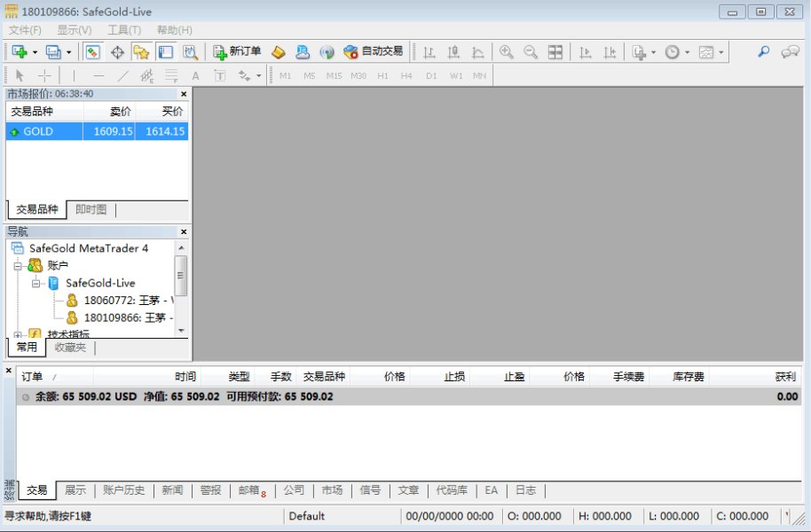Toggle the 自动交易 auto trading button

coord(373,51)
